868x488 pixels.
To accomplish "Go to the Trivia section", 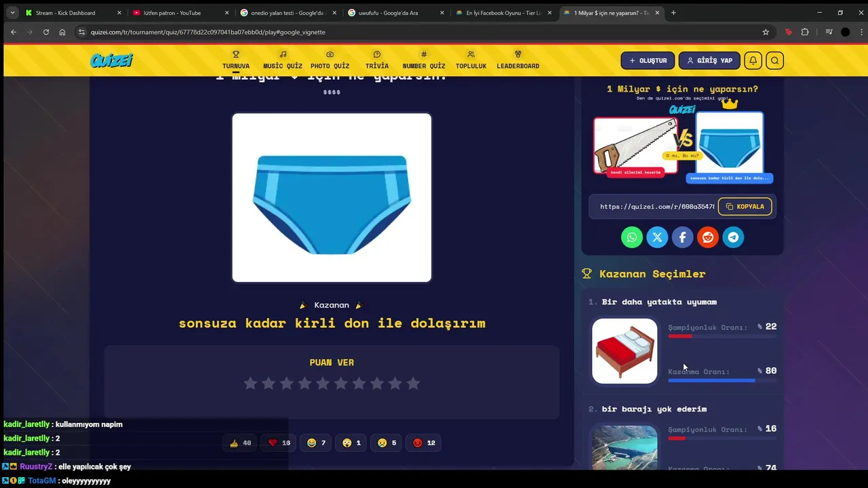I will [377, 60].
